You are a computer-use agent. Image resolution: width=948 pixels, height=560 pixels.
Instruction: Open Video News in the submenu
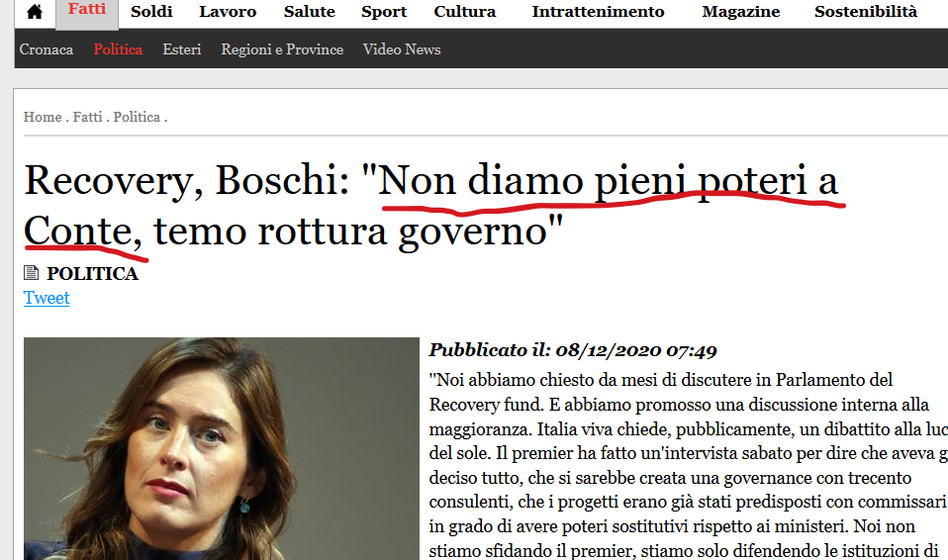click(402, 49)
